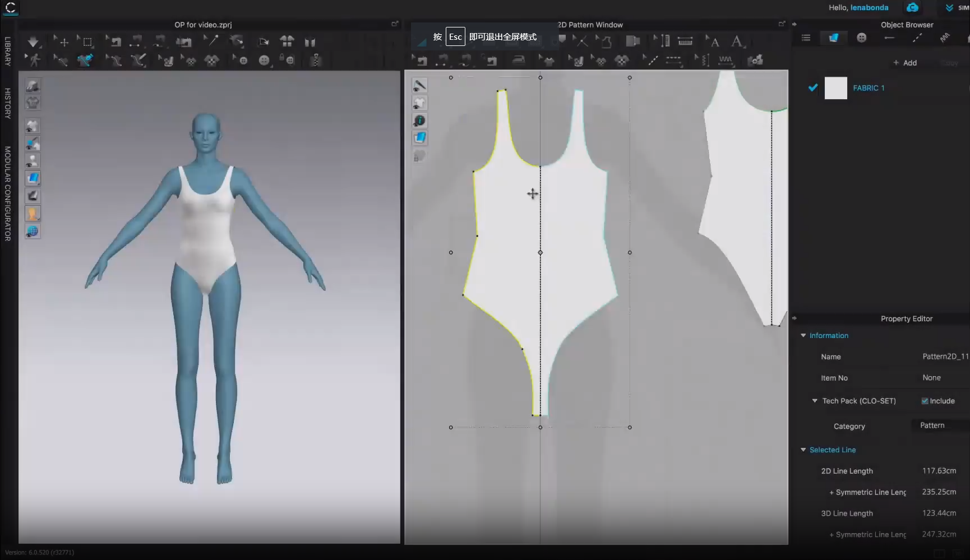Select the large 'A' Pattern Annotation tool

[x=737, y=41]
